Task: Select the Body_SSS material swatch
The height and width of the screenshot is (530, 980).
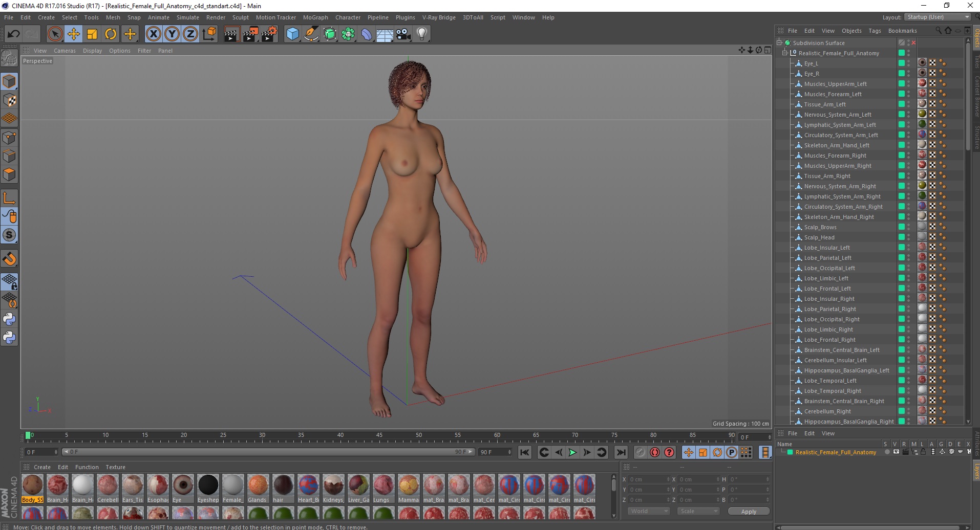Action: coord(32,489)
